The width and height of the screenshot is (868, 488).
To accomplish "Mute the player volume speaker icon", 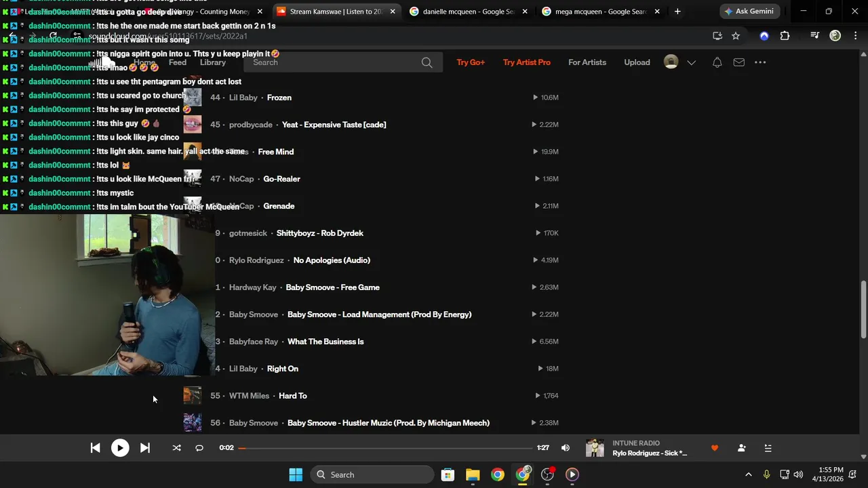I will click(566, 448).
